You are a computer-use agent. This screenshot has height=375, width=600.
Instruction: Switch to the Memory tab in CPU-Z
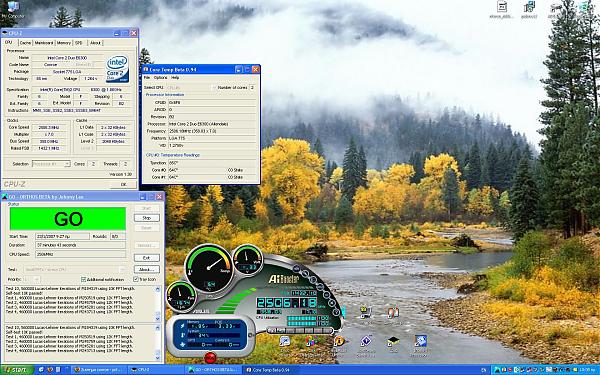[64, 43]
